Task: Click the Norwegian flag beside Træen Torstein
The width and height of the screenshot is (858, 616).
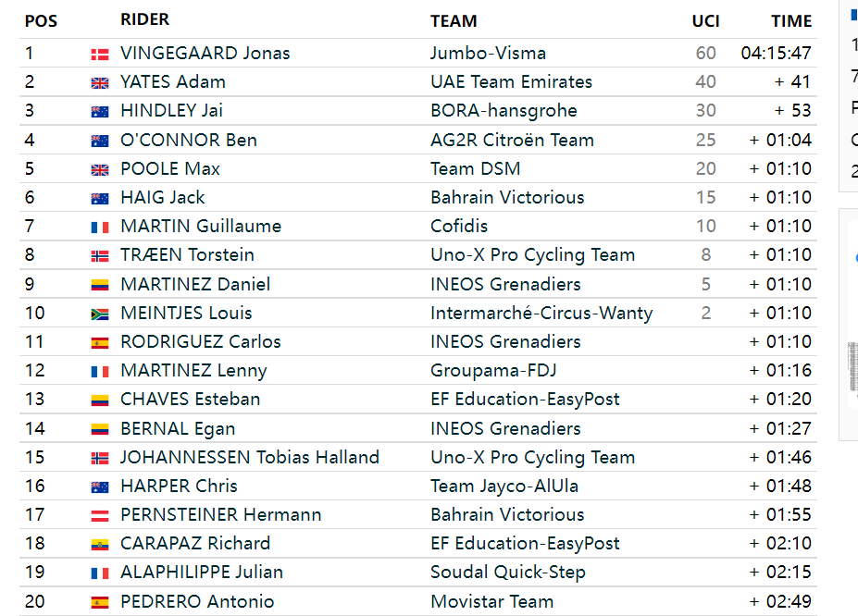Action: [x=100, y=256]
